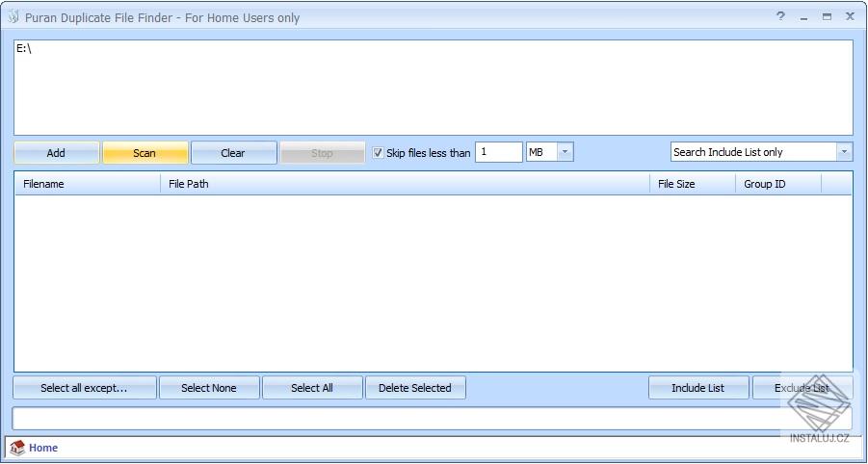
Task: Click the Puran app icon in the title bar
Action: pos(13,17)
